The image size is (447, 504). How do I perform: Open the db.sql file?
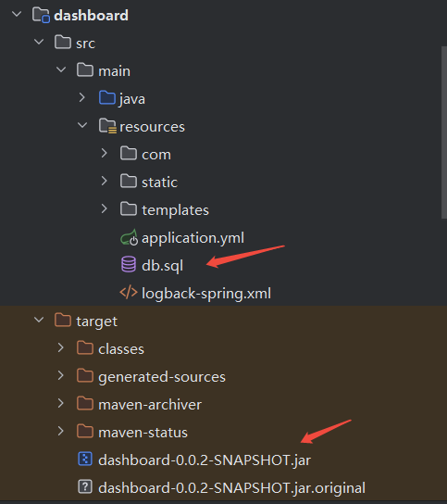[x=163, y=266]
